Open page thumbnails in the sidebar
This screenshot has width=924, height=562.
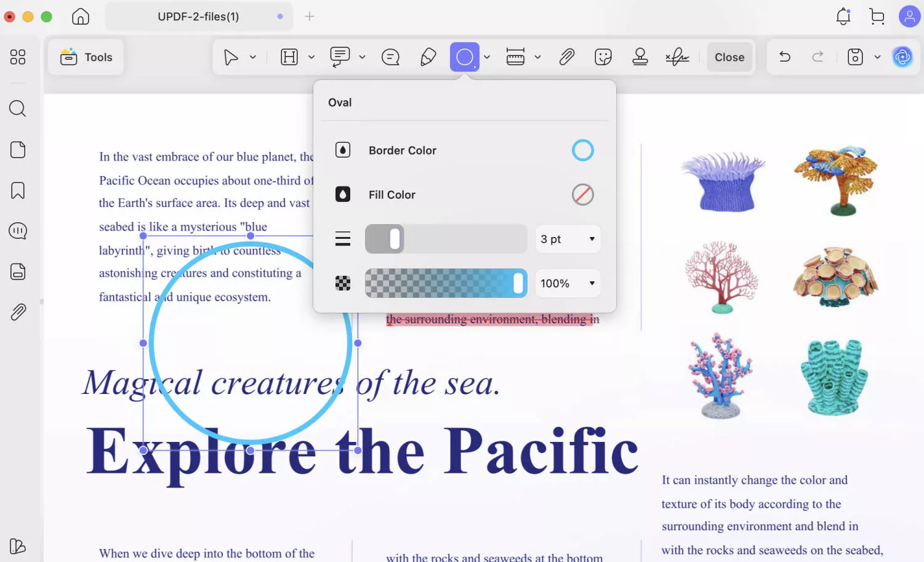pyautogui.click(x=17, y=150)
